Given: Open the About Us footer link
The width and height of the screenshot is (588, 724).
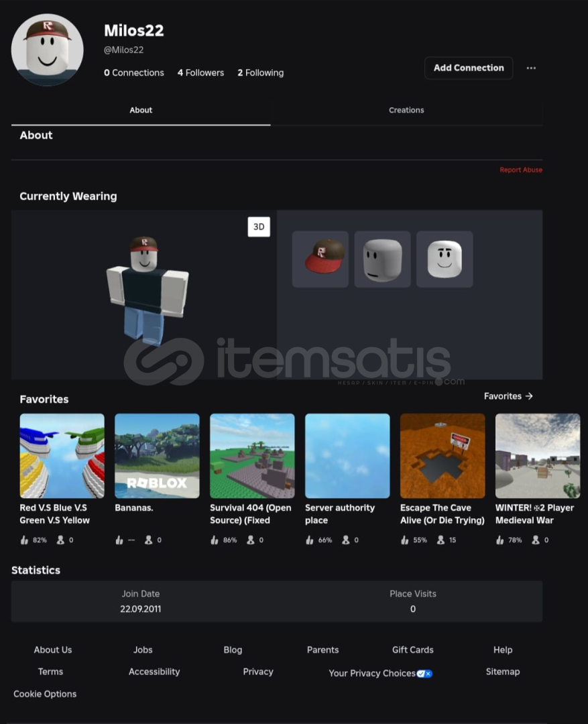Looking at the screenshot, I should coord(53,650).
